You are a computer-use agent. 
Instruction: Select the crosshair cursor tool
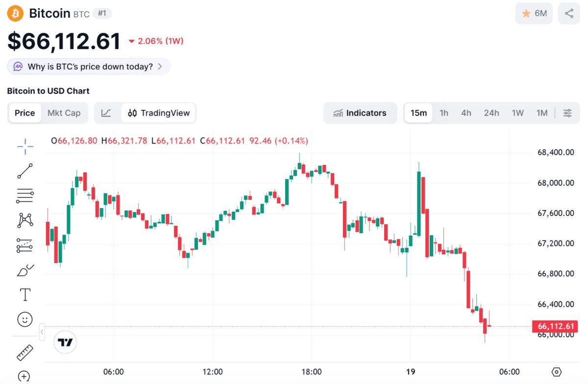(x=25, y=145)
